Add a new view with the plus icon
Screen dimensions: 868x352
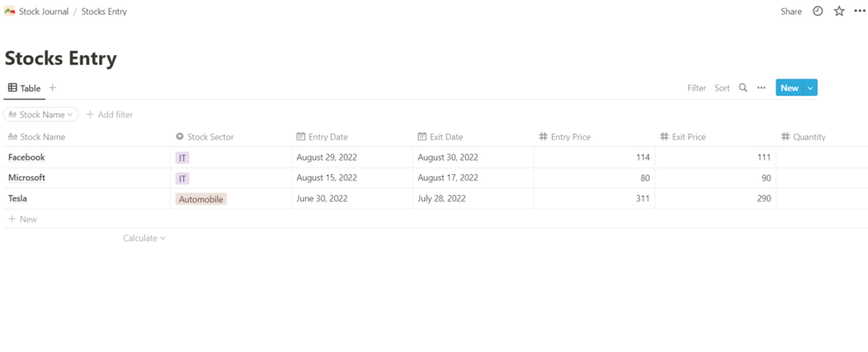[53, 88]
